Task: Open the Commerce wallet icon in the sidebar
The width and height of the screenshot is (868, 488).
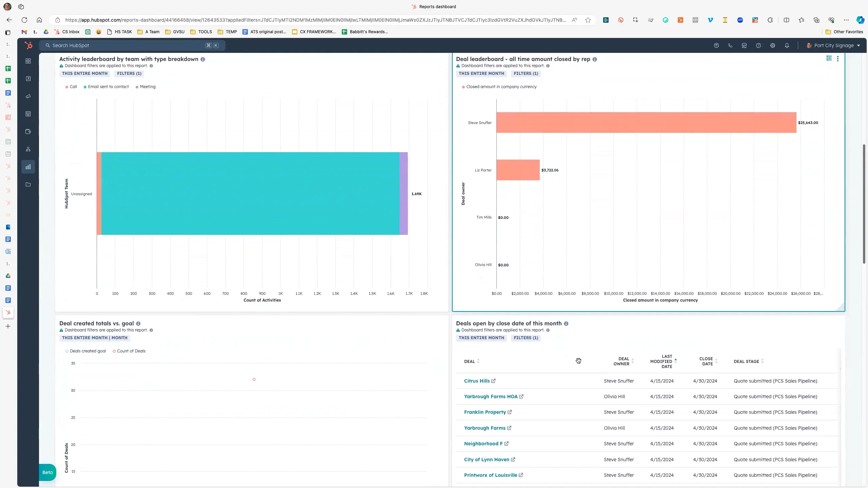Action: pos(28,131)
